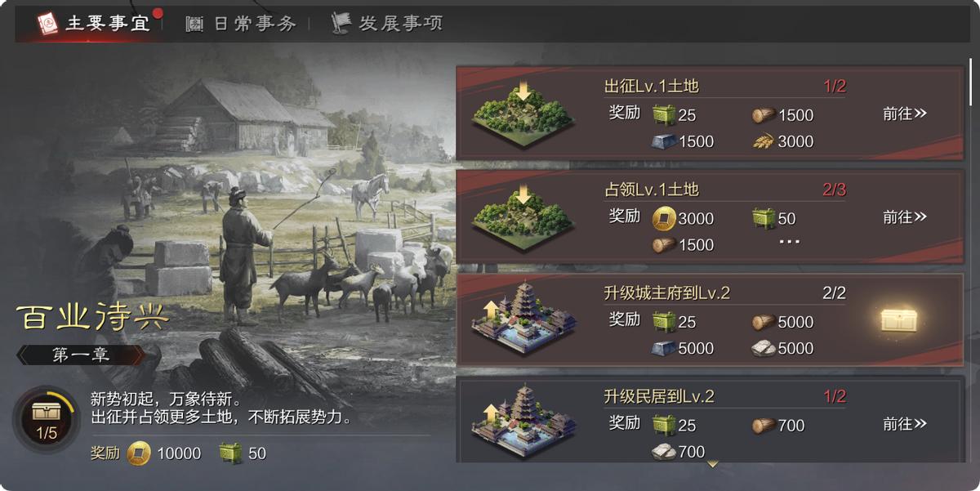Switch to the 发展事项 tab
This screenshot has height=491, width=980.
(x=387, y=23)
